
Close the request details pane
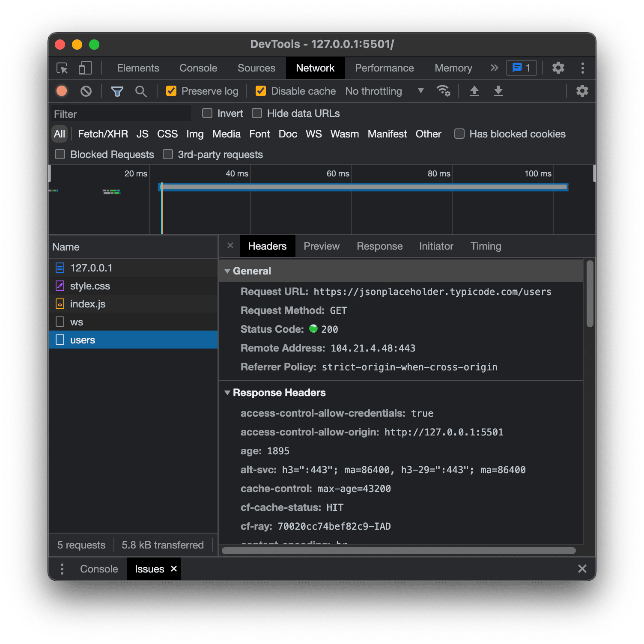click(x=230, y=245)
